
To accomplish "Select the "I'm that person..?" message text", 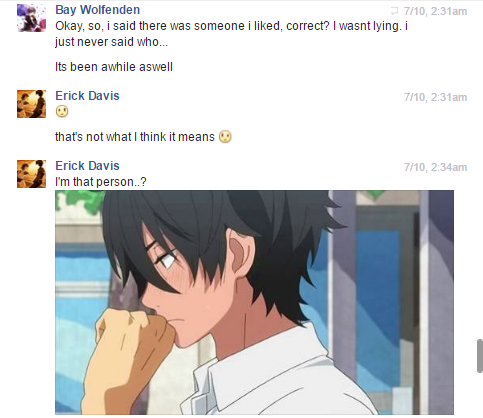I will pos(101,182).
